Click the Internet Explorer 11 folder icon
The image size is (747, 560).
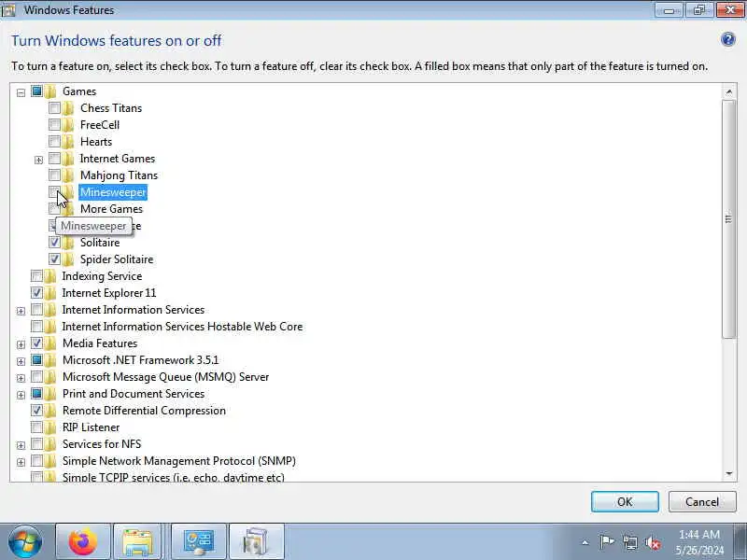[x=50, y=293]
